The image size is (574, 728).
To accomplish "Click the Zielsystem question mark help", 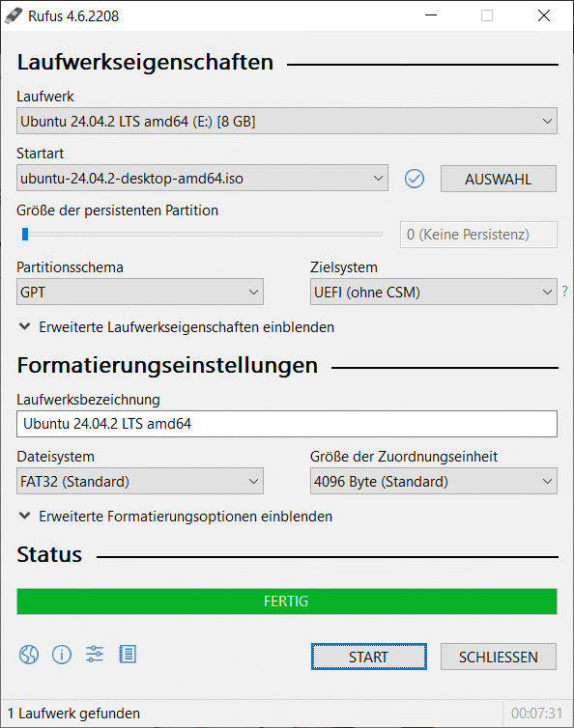I will 564,292.
